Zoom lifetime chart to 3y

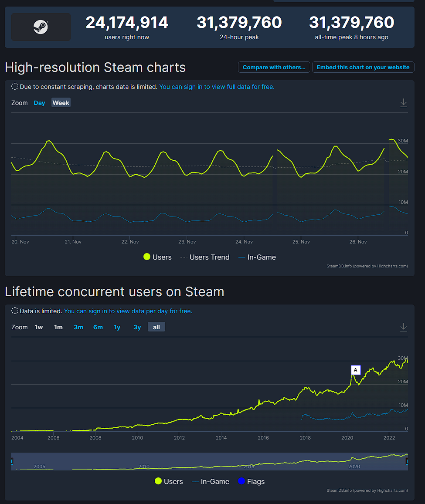pos(137,327)
